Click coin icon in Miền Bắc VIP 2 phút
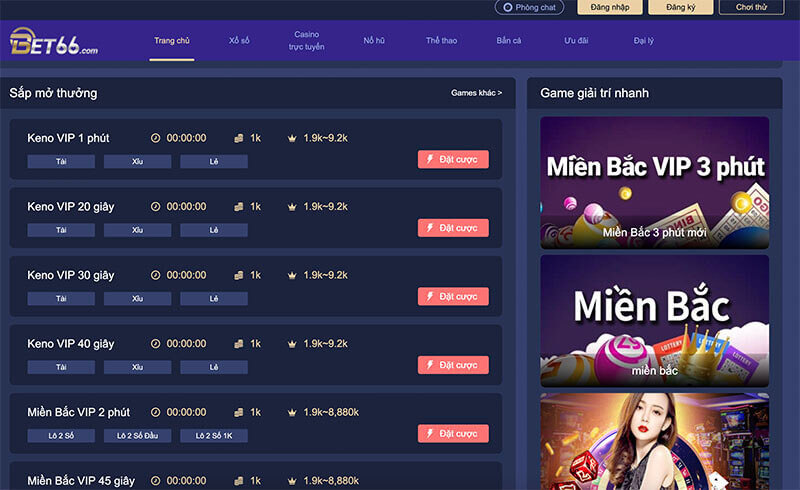 tap(238, 412)
